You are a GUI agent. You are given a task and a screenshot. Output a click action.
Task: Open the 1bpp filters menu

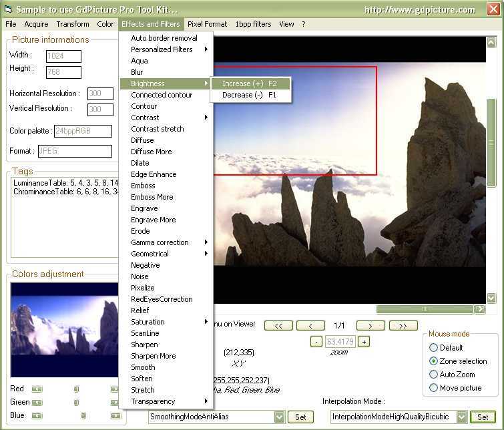pyautogui.click(x=253, y=24)
